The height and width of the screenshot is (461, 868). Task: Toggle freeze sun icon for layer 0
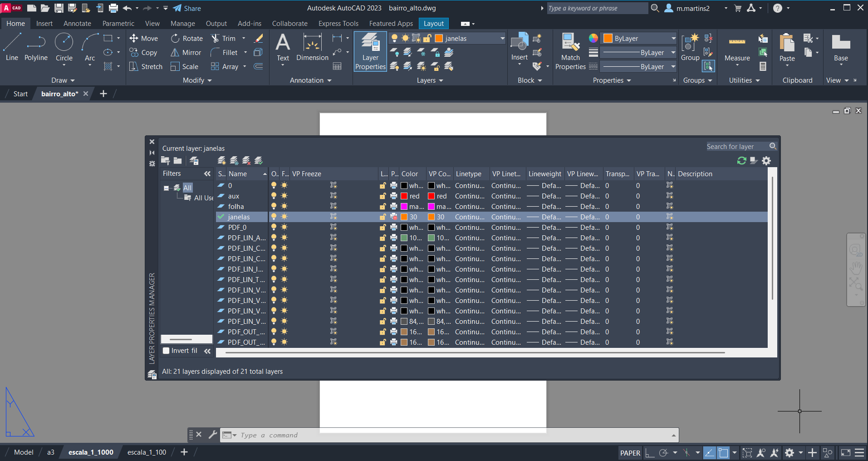(284, 185)
